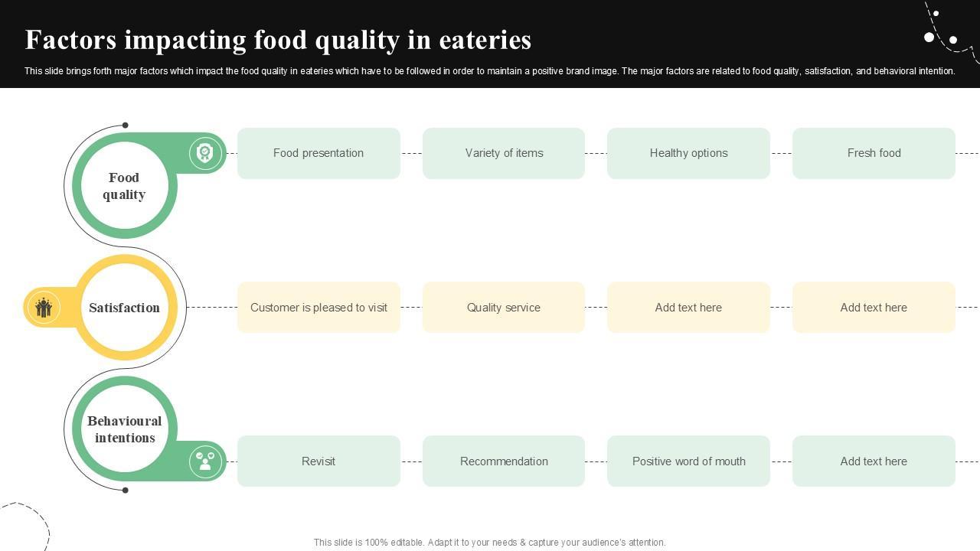Select the Recommendation box
Viewport: 980px width, 551px height.
coord(504,461)
